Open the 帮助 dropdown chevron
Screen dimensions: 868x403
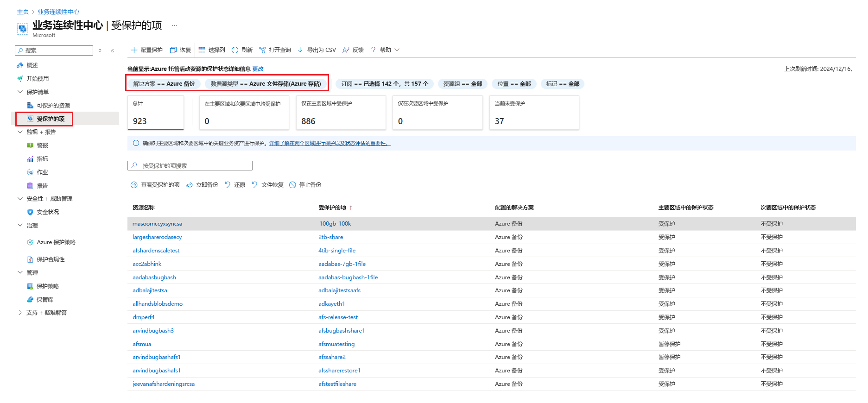397,50
